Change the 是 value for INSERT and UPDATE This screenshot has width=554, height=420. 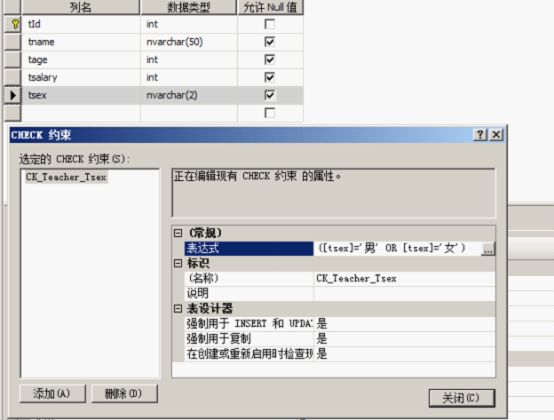[x=404, y=324]
